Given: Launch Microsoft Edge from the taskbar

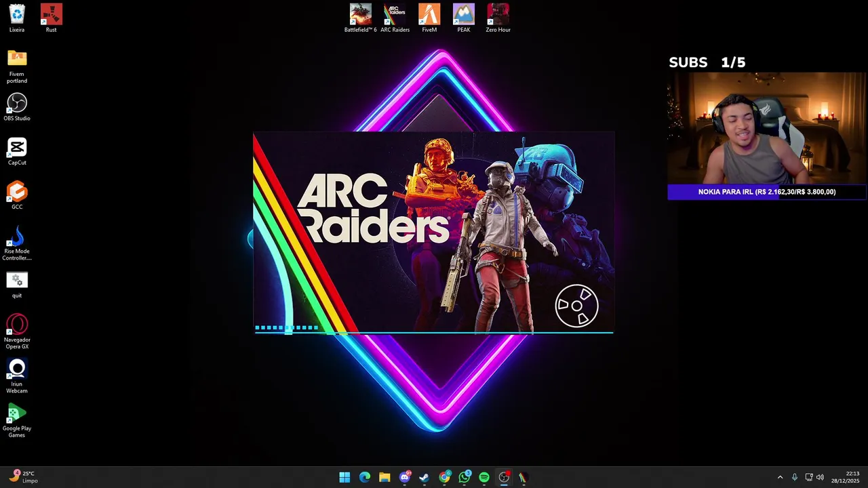Looking at the screenshot, I should click(365, 477).
